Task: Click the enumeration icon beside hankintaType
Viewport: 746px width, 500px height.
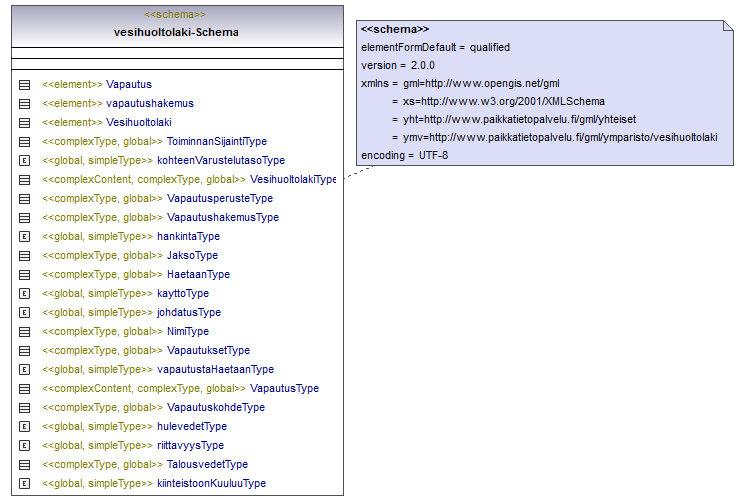Action: (24, 237)
